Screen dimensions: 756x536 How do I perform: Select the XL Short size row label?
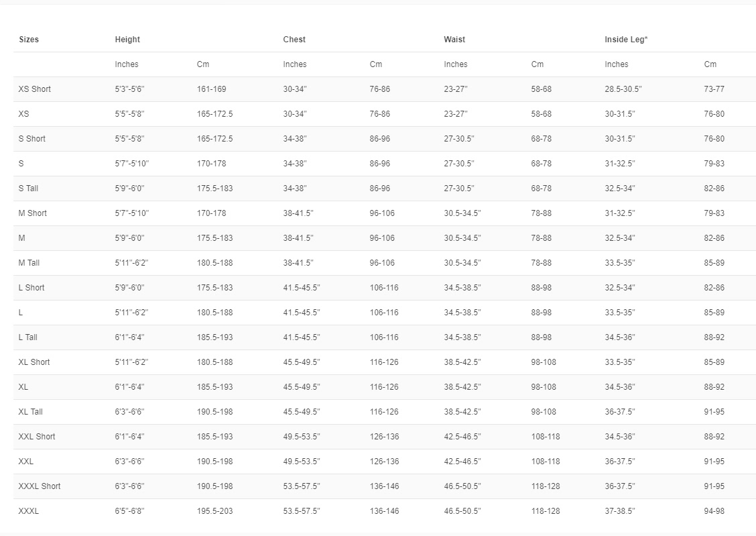tap(34, 362)
